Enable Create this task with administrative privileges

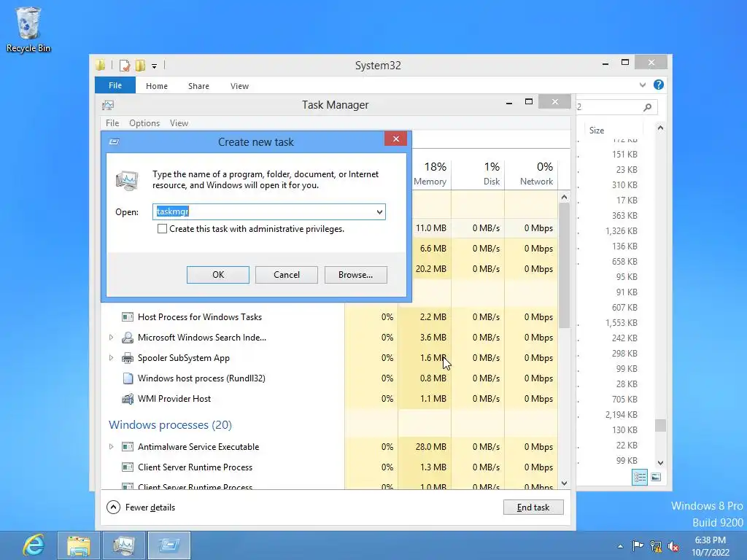pos(162,229)
